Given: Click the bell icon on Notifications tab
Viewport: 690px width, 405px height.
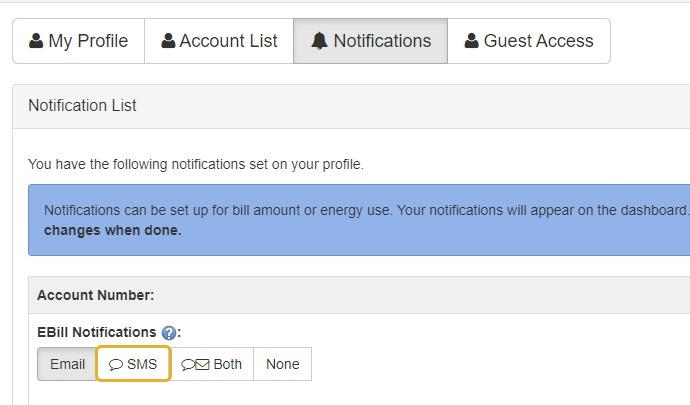Looking at the screenshot, I should click(x=319, y=40).
